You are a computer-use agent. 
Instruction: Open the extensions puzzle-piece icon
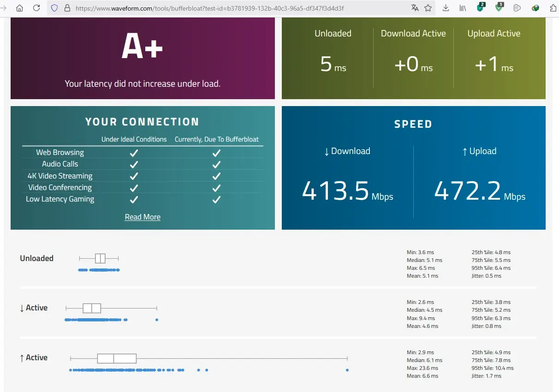[x=553, y=8]
